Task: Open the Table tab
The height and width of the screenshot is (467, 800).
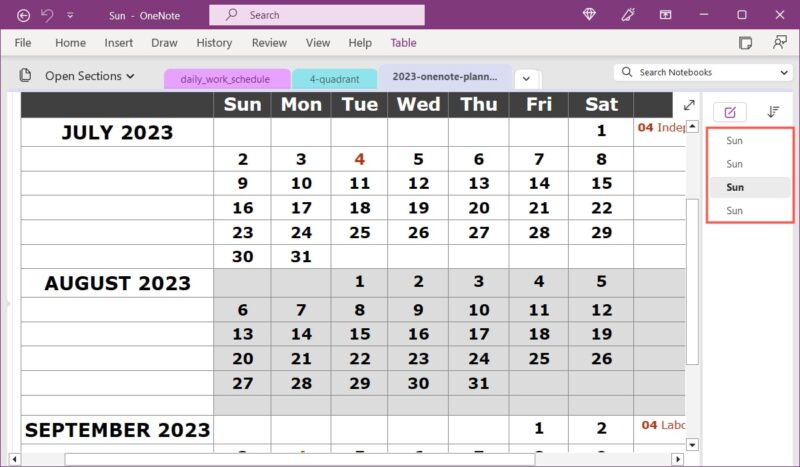Action: (x=403, y=43)
